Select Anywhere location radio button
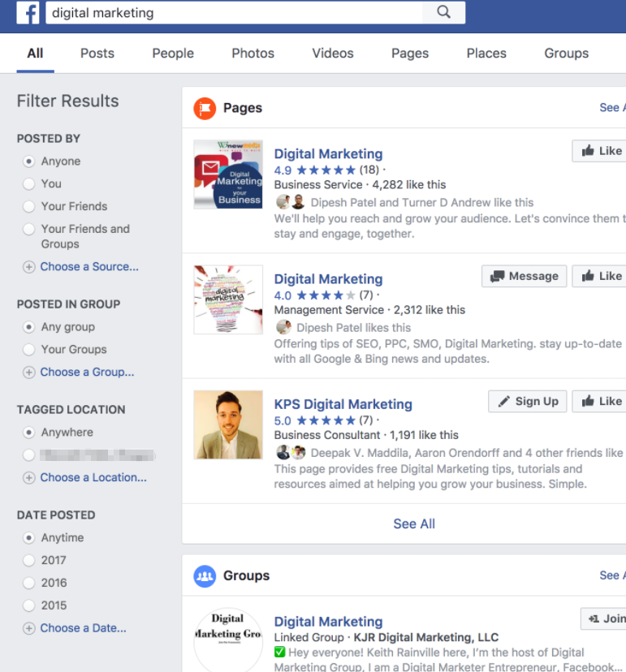 click(x=28, y=433)
